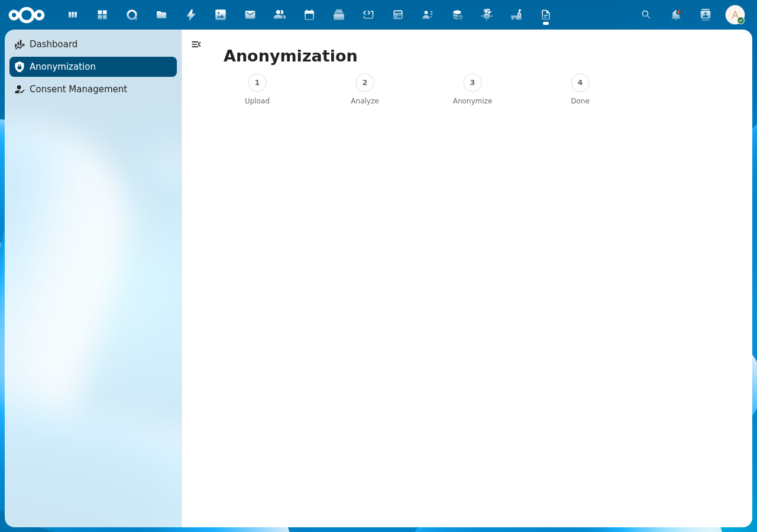Collapse the navigation sidebar toggle
The image size is (757, 532).
pos(196,44)
